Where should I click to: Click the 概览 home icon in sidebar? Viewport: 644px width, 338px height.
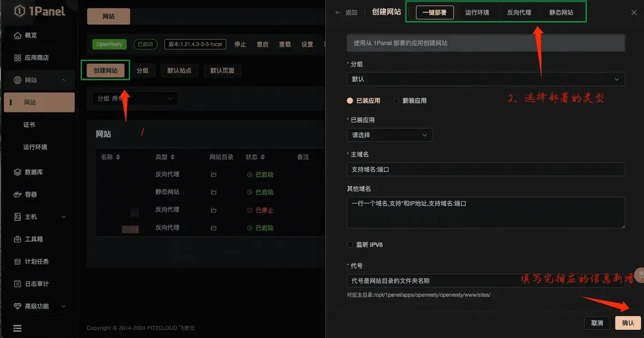[17, 35]
